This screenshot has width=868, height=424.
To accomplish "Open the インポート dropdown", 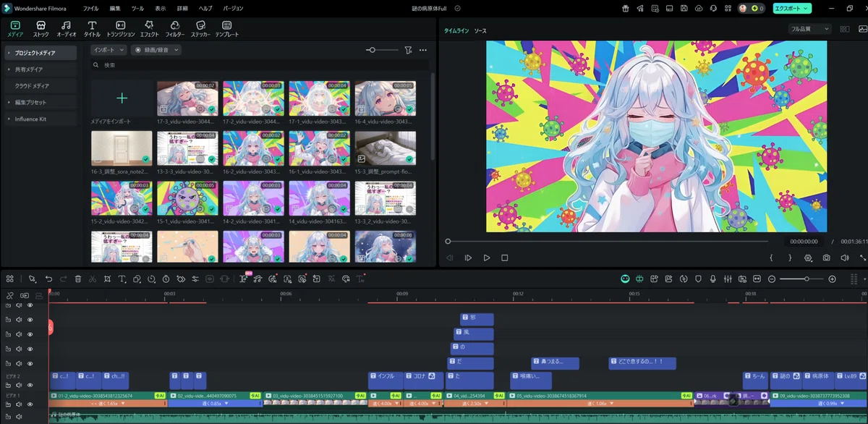I will tap(109, 50).
